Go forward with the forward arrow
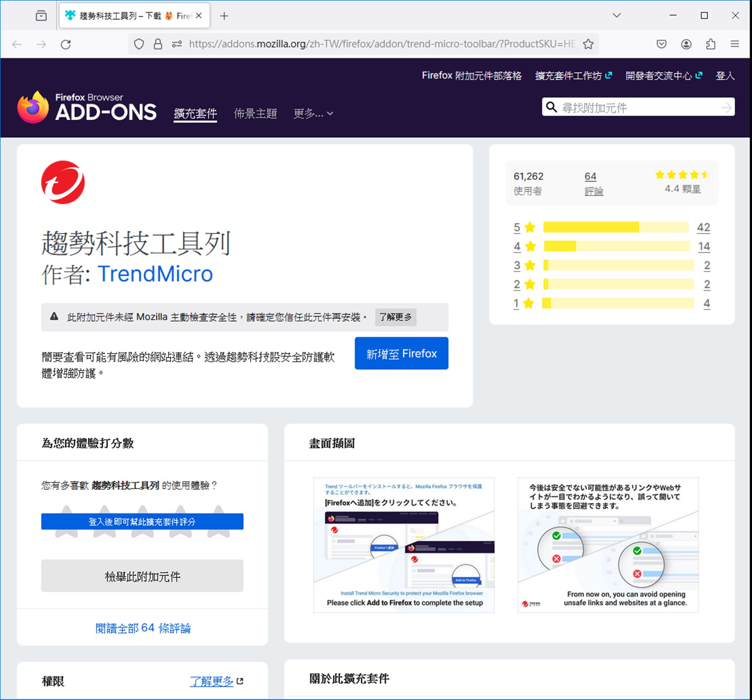 (x=41, y=44)
